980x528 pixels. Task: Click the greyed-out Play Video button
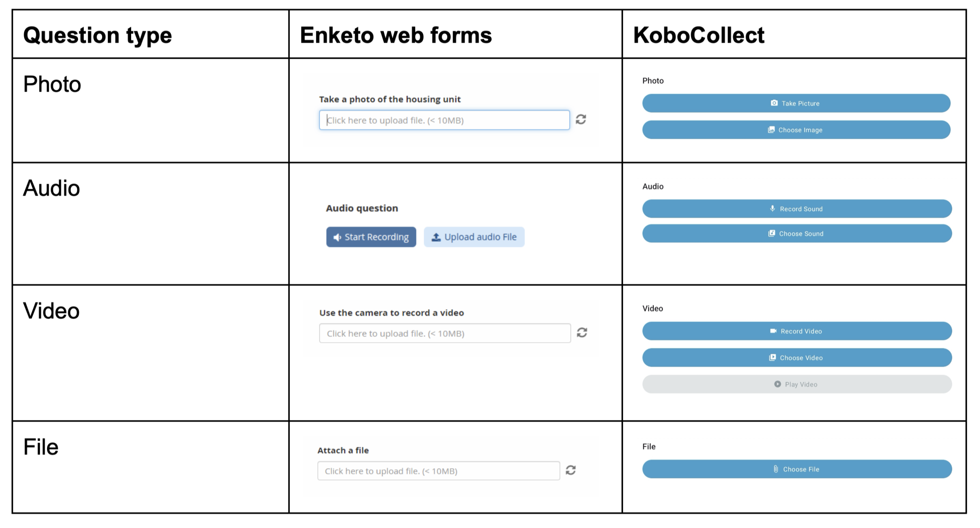click(x=797, y=384)
